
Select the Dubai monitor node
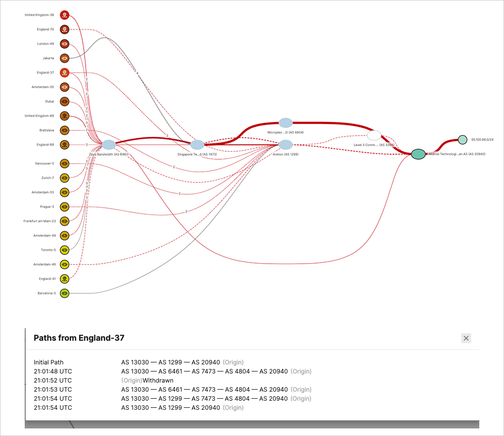pos(65,101)
